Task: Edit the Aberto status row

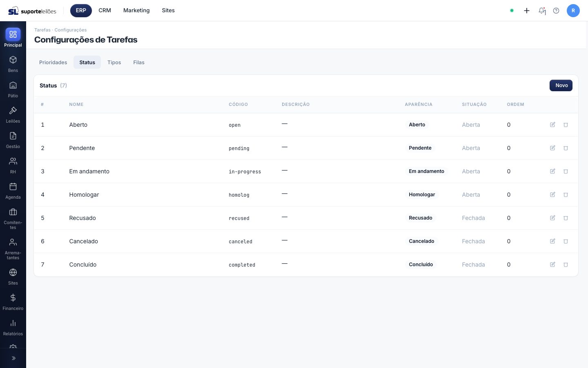Action: 552,125
